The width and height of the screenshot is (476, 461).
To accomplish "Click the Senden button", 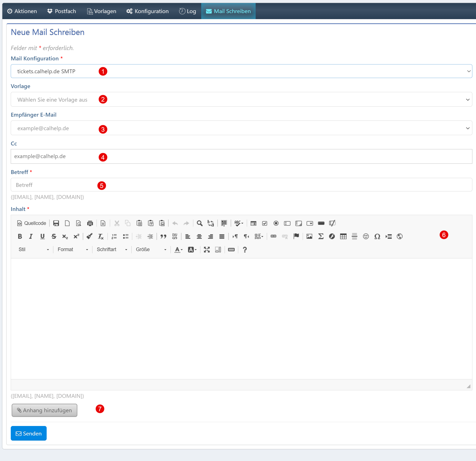I will pos(29,433).
